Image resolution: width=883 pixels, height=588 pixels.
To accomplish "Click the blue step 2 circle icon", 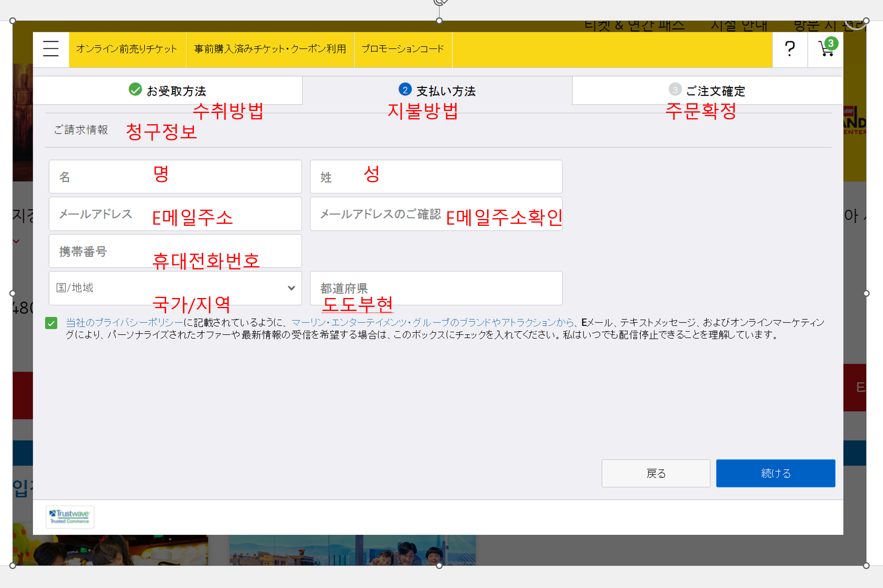I will [x=405, y=90].
